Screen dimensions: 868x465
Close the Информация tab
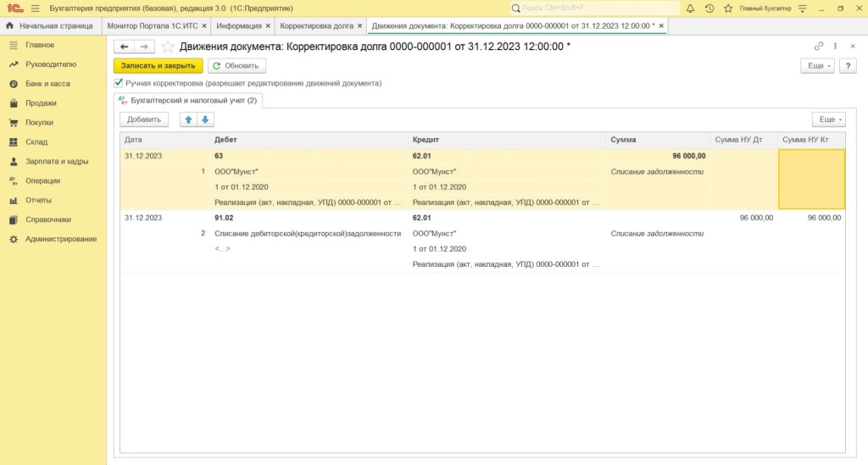[270, 25]
